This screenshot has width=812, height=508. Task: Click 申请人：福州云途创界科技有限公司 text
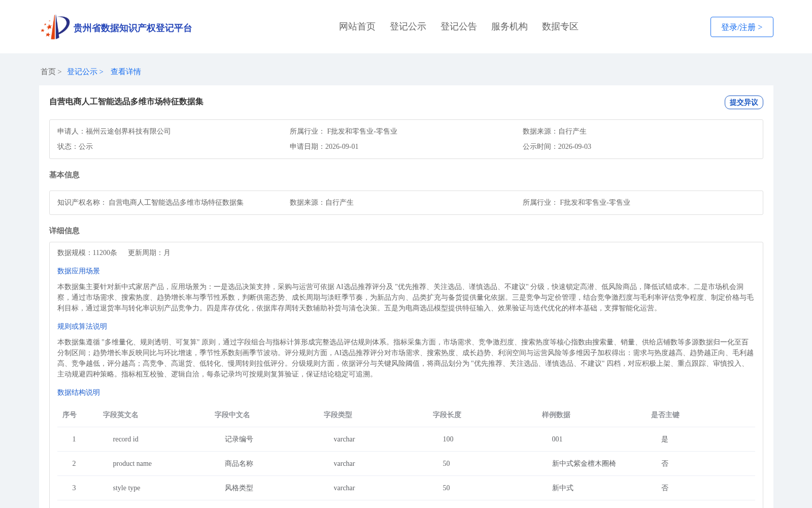coord(114,131)
